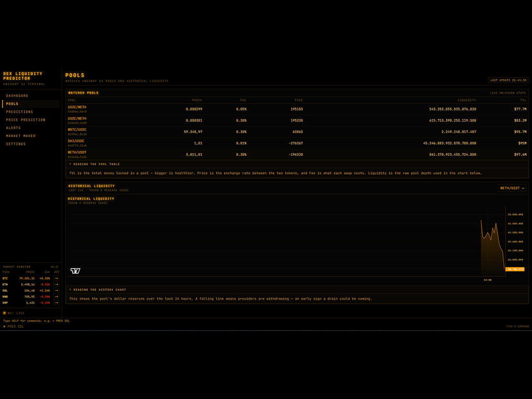Click the 14:40 time label on chart
Viewport: 532px width, 399px height.
pyautogui.click(x=487, y=280)
